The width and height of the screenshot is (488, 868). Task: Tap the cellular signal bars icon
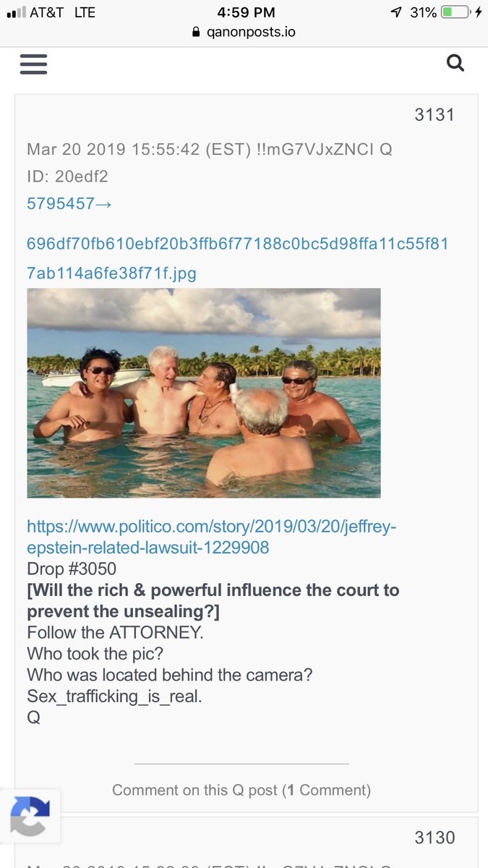[x=15, y=13]
